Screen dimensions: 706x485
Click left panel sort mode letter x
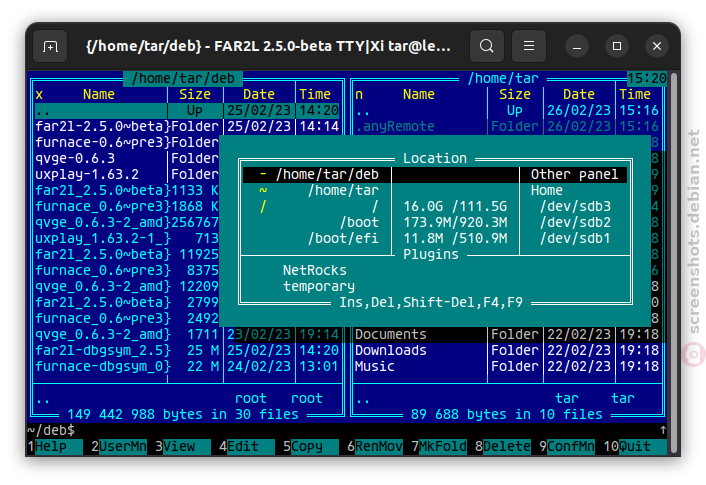[x=39, y=95]
